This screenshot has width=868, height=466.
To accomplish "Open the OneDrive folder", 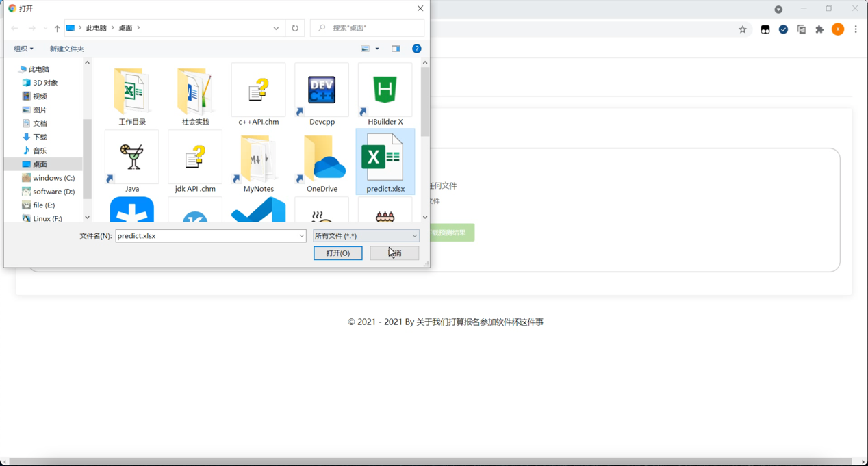I will click(322, 162).
